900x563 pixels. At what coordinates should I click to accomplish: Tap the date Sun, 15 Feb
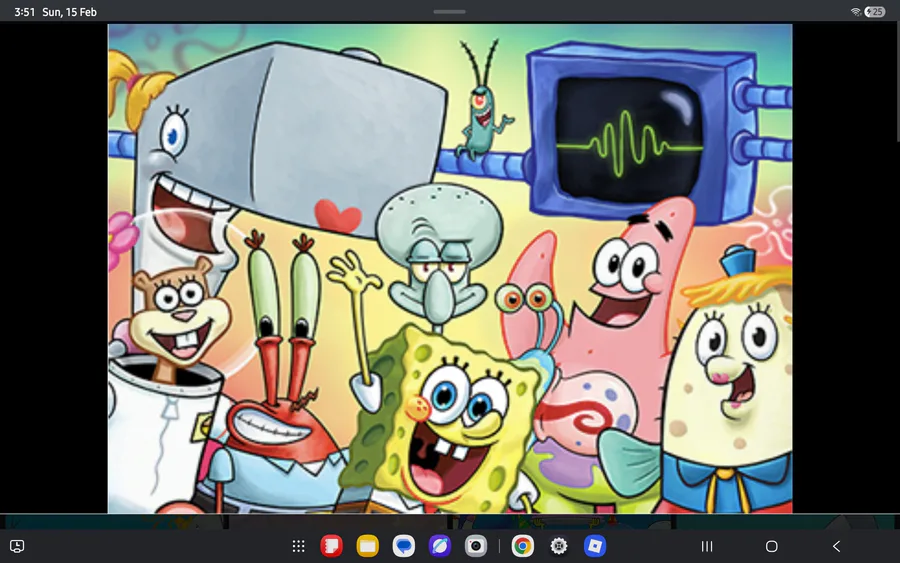point(69,12)
